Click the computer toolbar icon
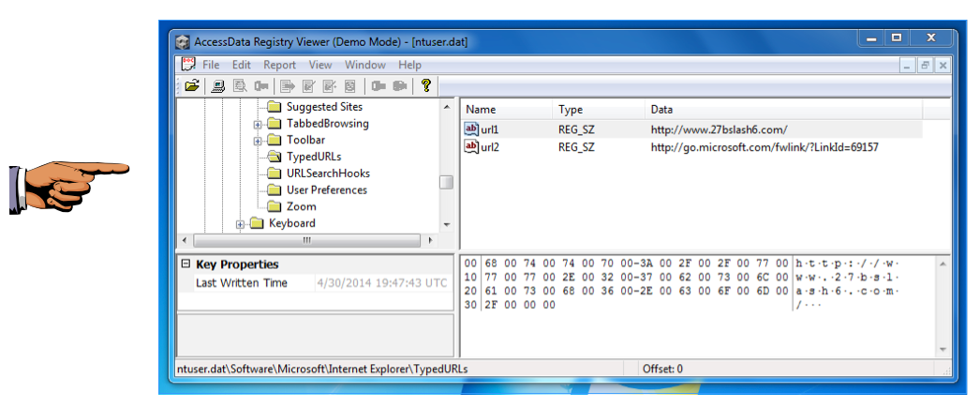 click(x=217, y=85)
